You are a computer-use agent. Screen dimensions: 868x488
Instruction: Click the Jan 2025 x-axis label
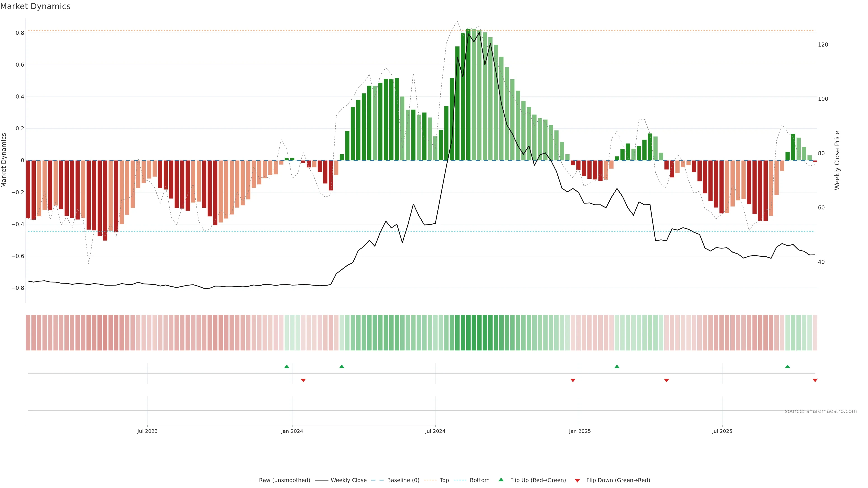[x=580, y=431]
